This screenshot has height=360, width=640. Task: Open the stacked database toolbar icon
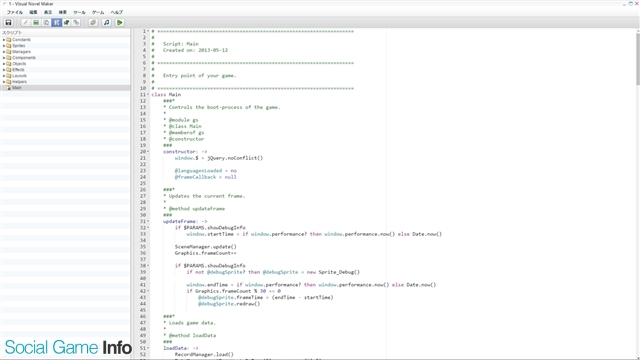[93, 23]
